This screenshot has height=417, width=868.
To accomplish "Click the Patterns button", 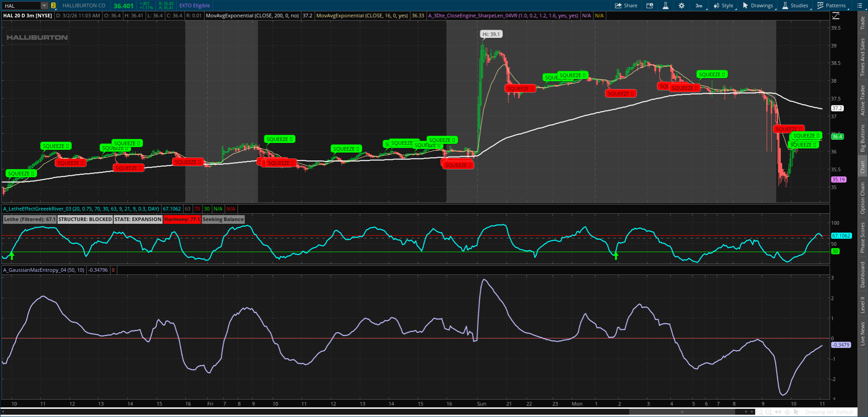I will (831, 5).
